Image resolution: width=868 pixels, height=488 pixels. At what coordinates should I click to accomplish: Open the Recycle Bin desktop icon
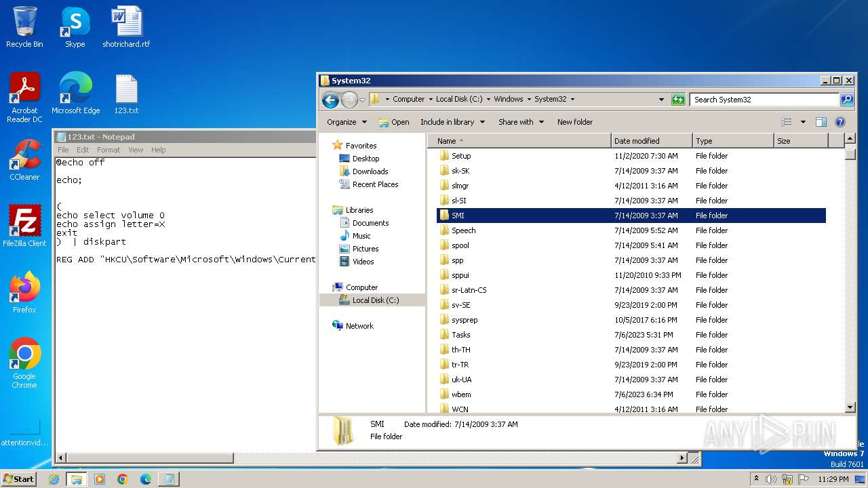click(24, 27)
